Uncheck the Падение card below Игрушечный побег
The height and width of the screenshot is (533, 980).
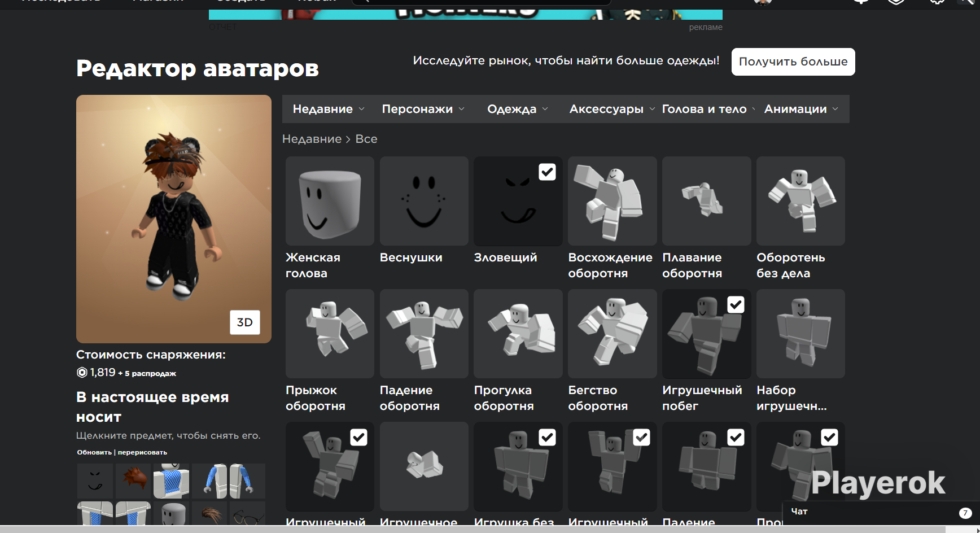pos(736,437)
